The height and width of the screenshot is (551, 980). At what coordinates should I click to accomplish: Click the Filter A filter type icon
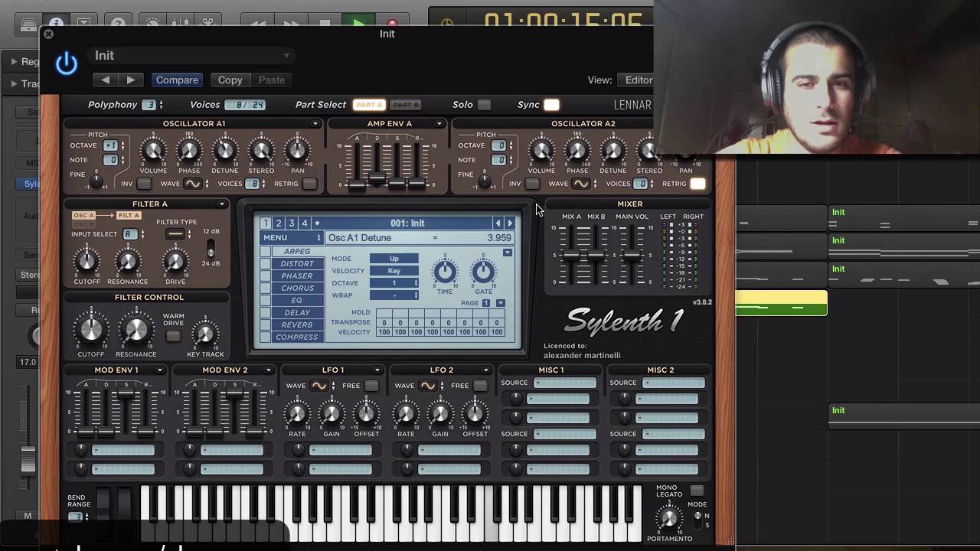[175, 234]
